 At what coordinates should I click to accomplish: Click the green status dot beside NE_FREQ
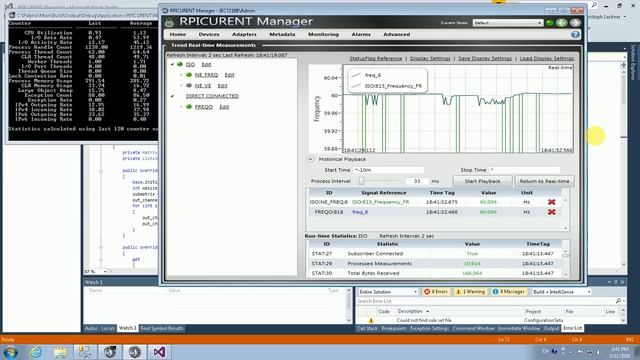pyautogui.click(x=189, y=75)
